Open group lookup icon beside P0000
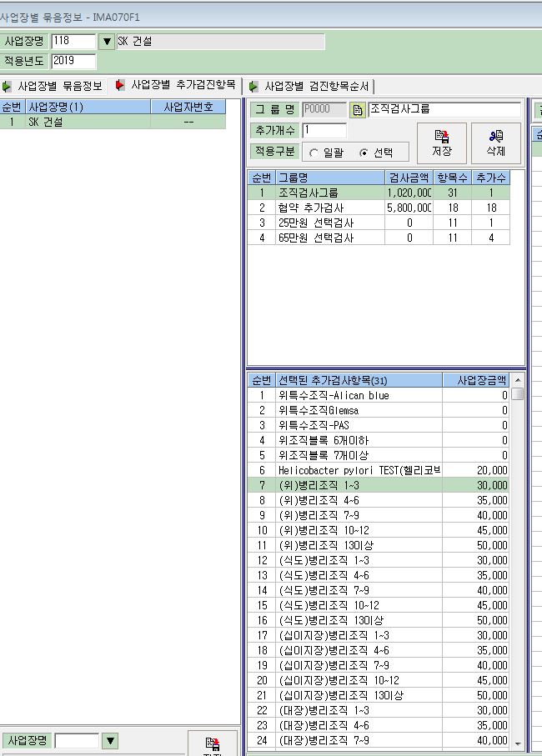542x756 pixels. coord(358,110)
